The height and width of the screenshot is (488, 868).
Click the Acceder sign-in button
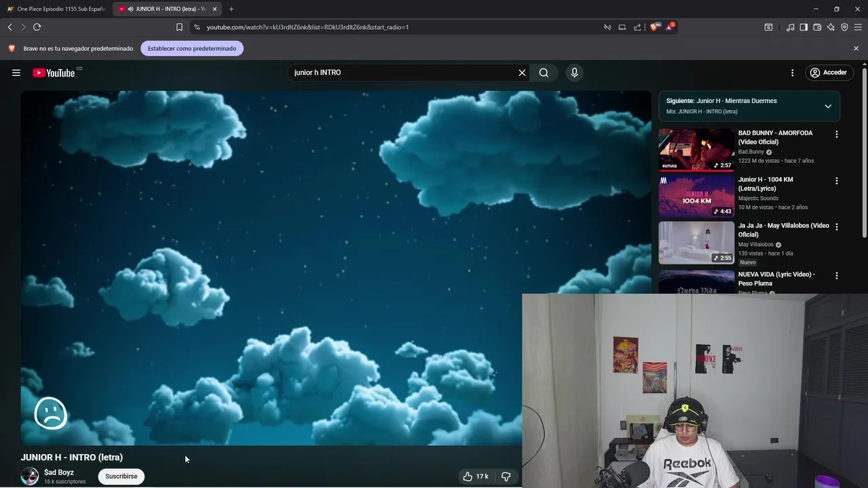coord(829,73)
